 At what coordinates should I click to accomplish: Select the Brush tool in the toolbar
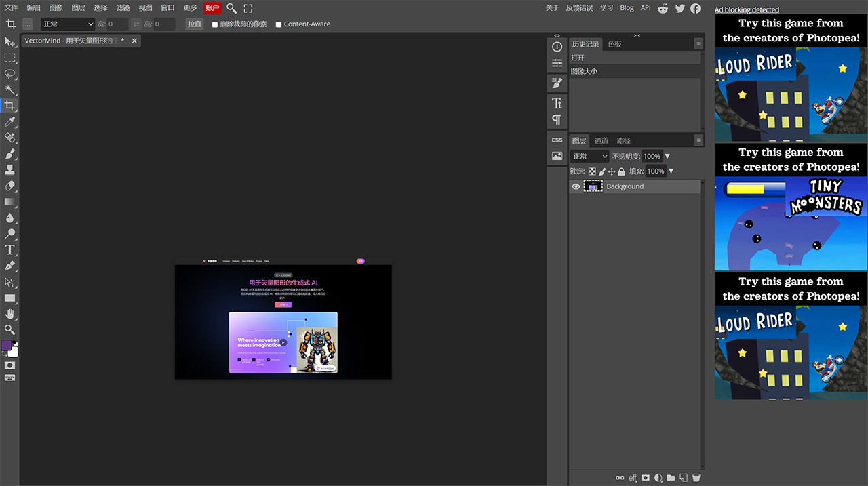[x=10, y=153]
